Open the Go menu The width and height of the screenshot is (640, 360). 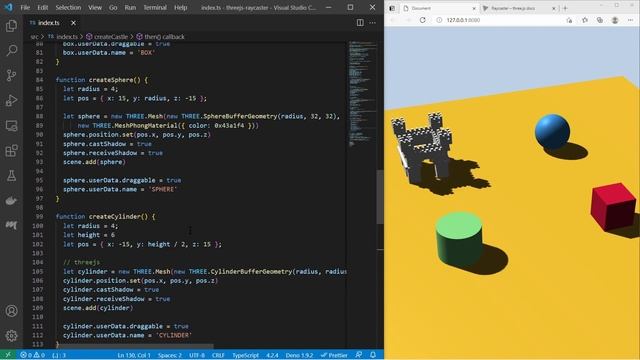[113, 7]
